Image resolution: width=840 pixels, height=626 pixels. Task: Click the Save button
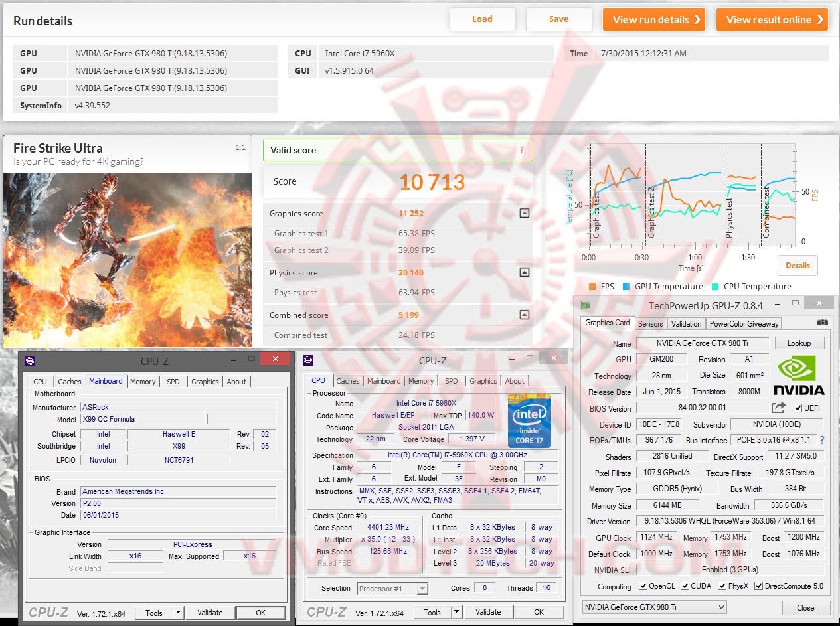click(558, 19)
